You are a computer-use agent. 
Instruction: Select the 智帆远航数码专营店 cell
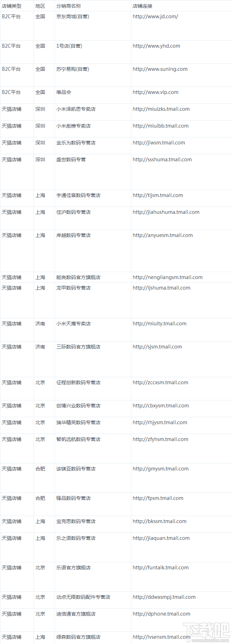(78, 439)
